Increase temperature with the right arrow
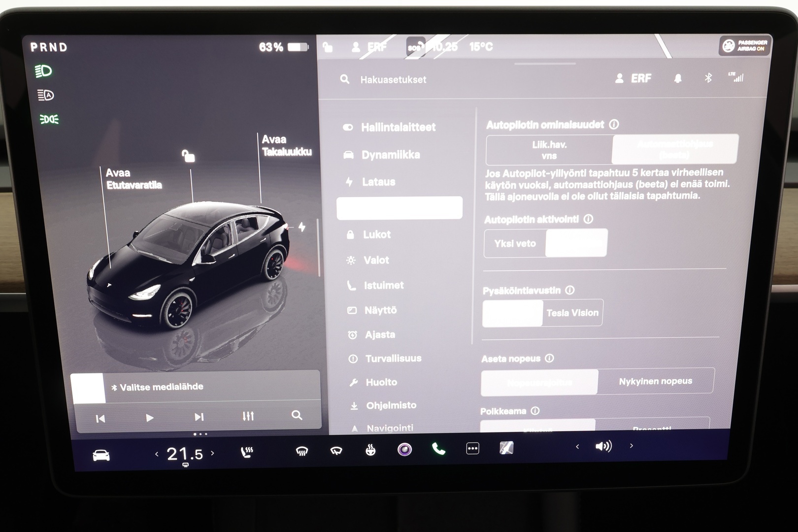Screen dimensions: 798x532 212,453
